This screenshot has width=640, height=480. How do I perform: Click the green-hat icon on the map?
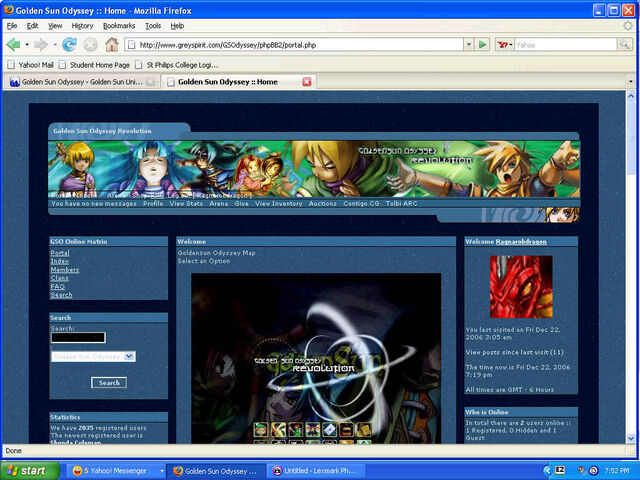pyautogui.click(x=260, y=429)
